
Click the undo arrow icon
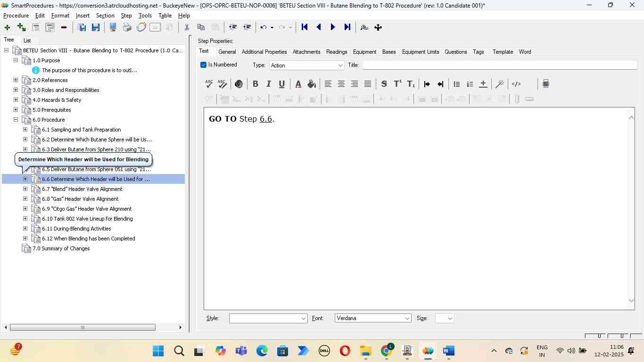[264, 27]
